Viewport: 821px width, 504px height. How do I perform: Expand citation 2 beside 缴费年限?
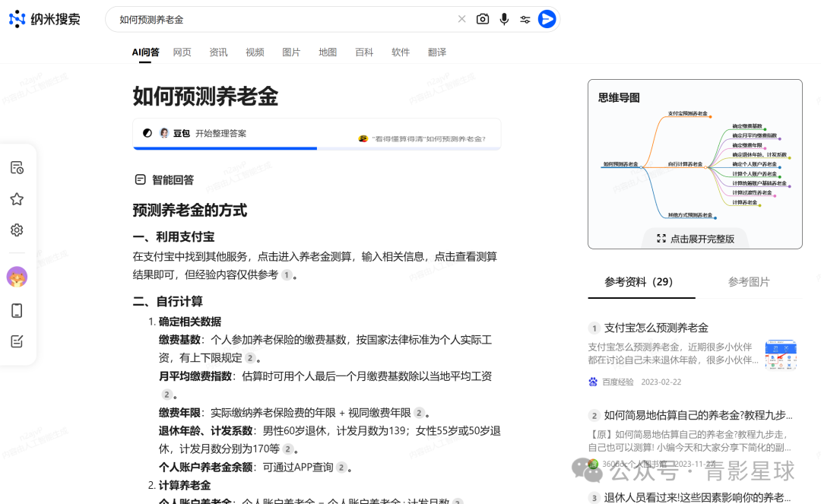(420, 413)
